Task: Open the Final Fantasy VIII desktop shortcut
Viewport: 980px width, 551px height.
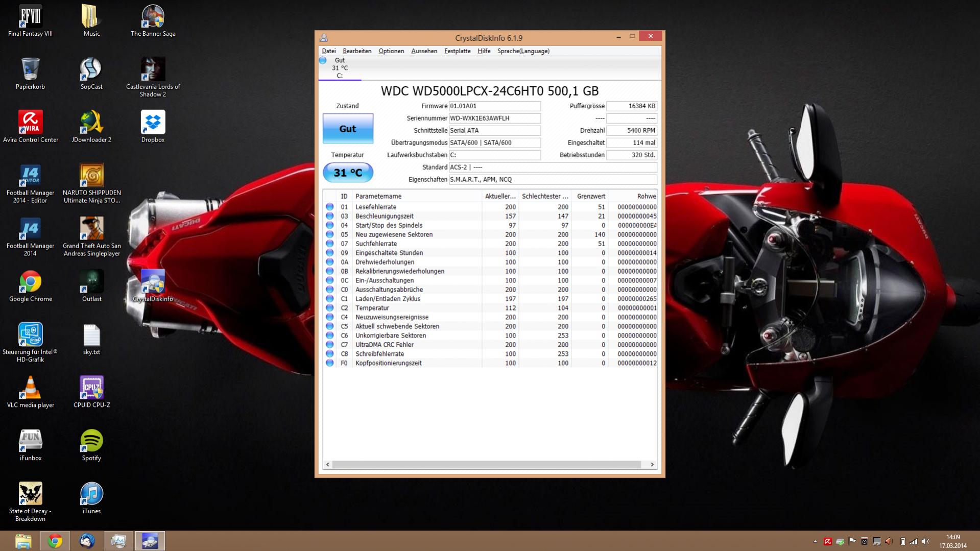Action: 30,20
